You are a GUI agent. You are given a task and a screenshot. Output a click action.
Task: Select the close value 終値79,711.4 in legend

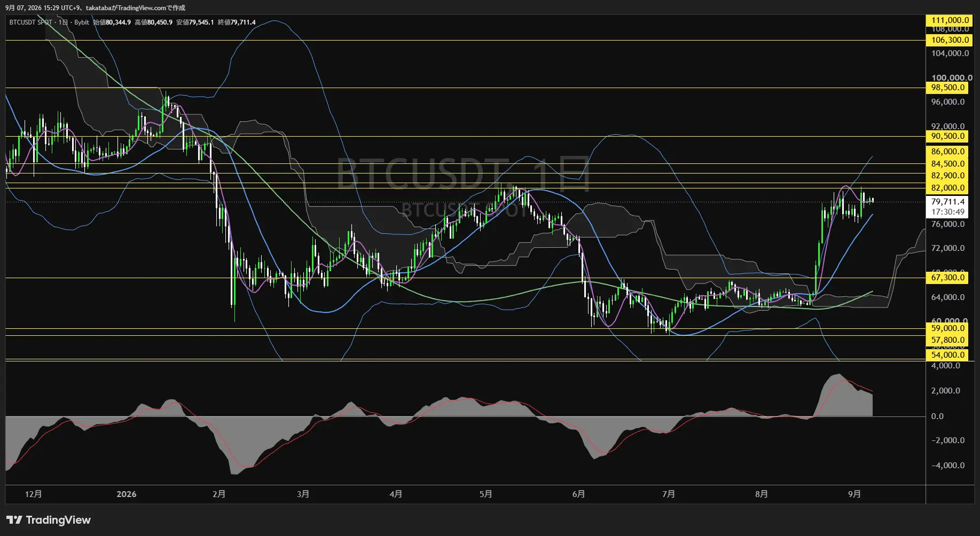pyautogui.click(x=237, y=22)
